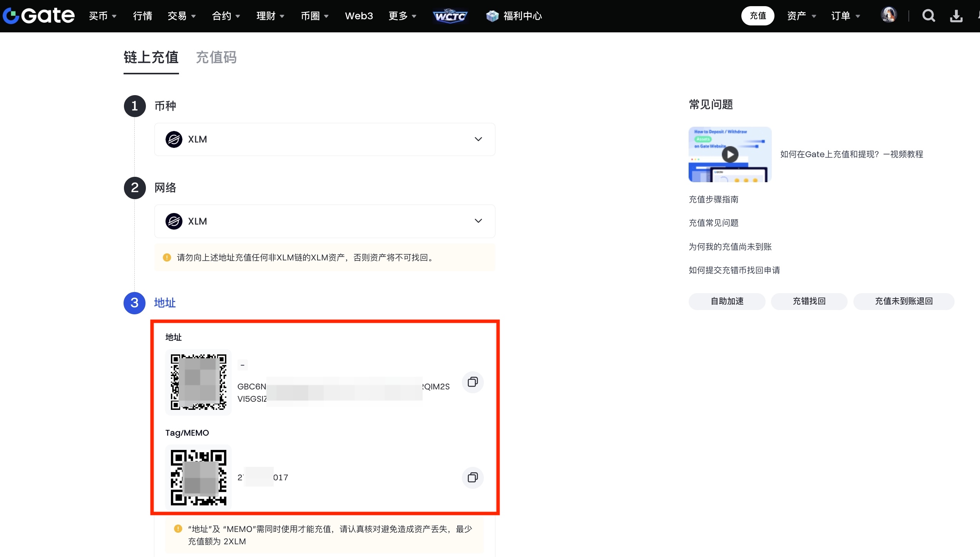Copy the Tag/MEMO value
This screenshot has width=980, height=557.
[473, 478]
